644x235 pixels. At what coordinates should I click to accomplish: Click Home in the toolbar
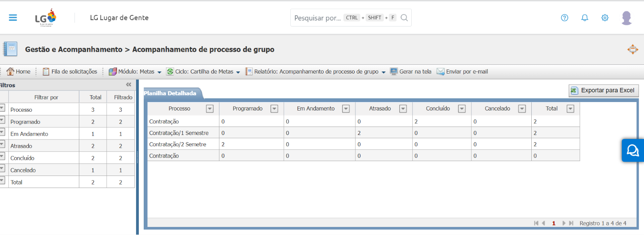click(x=19, y=72)
